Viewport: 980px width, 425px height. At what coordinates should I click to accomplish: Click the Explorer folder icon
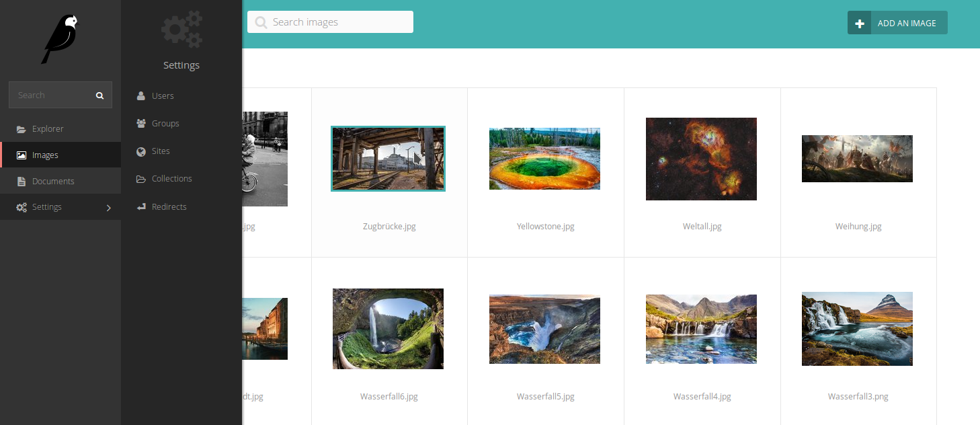click(22, 129)
